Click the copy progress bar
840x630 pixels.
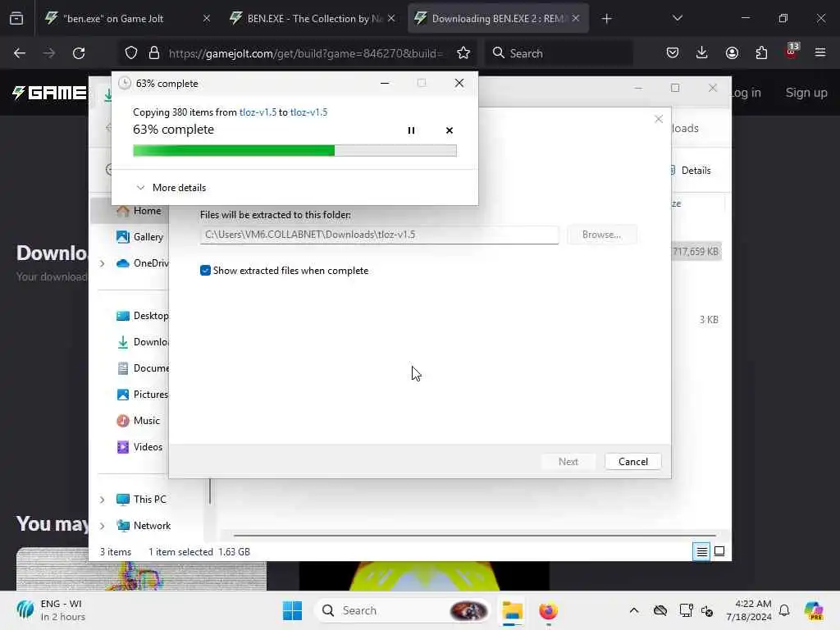294,151
